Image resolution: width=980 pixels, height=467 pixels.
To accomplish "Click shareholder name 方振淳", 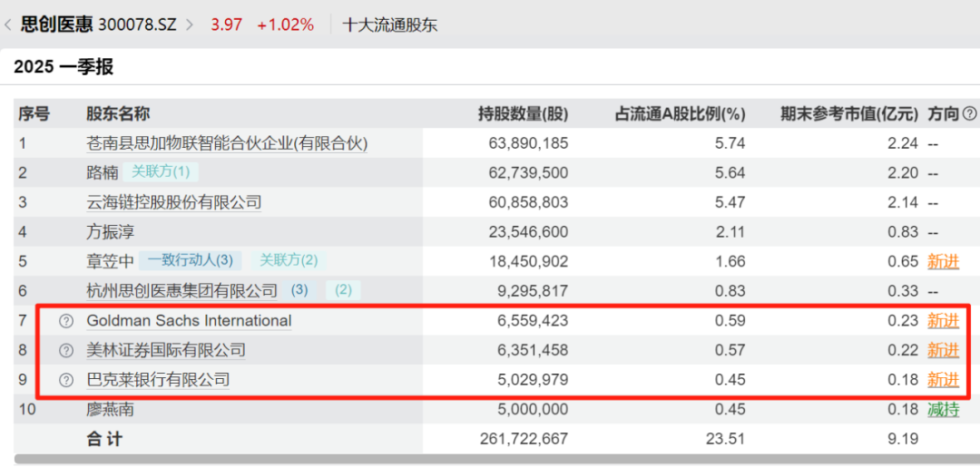I will 110,232.
